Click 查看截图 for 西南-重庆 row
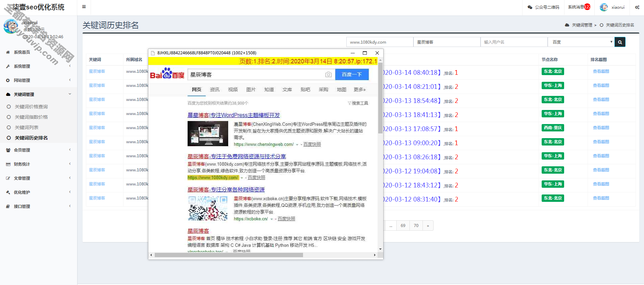The image size is (644, 285). 601,128
